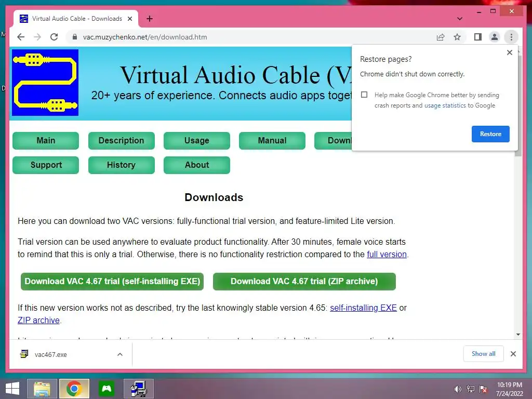The width and height of the screenshot is (532, 399).
Task: Click the address bar URL
Action: point(145,37)
